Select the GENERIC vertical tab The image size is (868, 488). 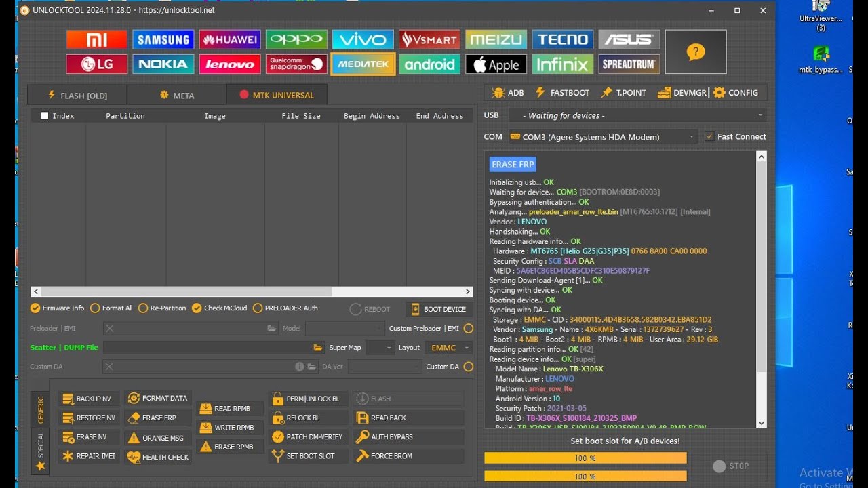40,409
